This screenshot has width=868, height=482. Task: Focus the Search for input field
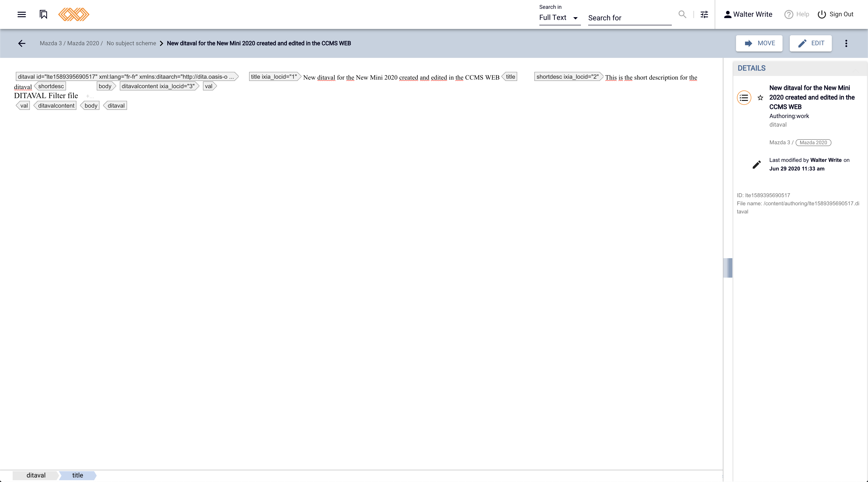coord(630,18)
